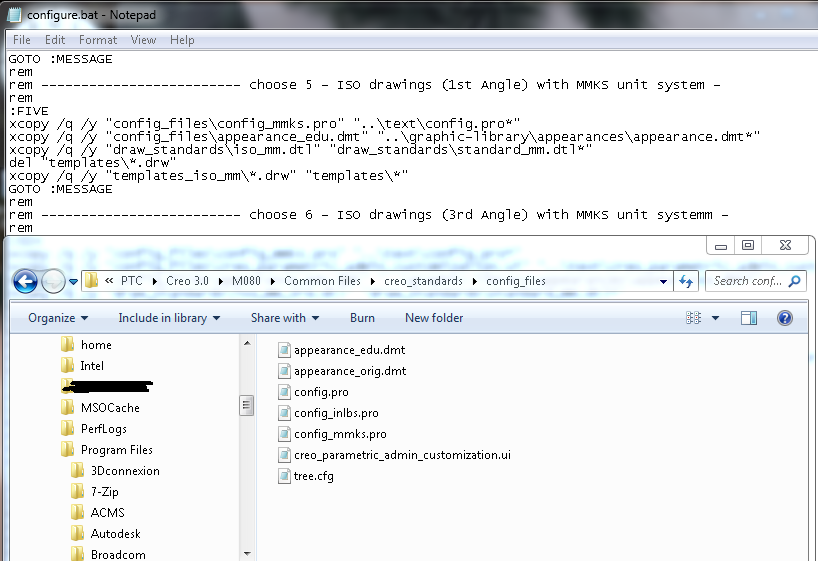The width and height of the screenshot is (818, 561).
Task: Select the Autodesk folder in tree
Action: [105, 534]
